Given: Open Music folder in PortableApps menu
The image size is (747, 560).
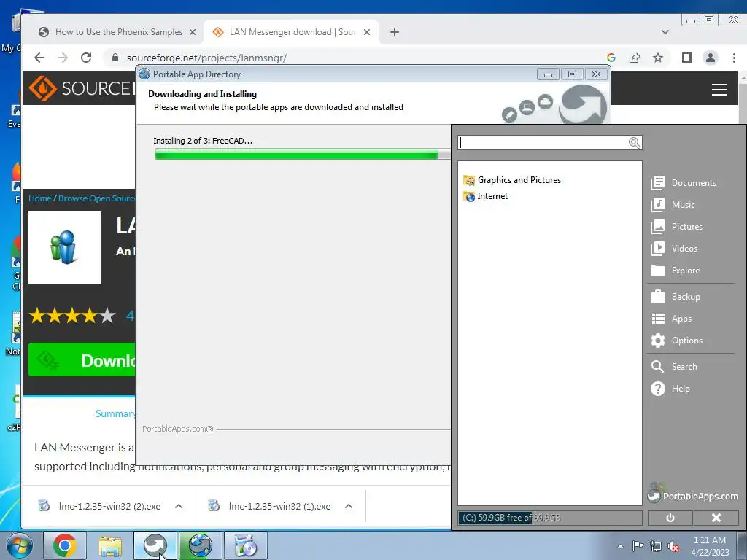Looking at the screenshot, I should point(673,205).
